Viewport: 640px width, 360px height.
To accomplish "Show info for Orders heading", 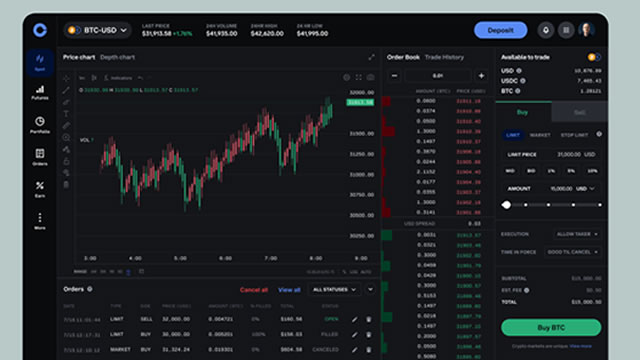I will pos(90,289).
